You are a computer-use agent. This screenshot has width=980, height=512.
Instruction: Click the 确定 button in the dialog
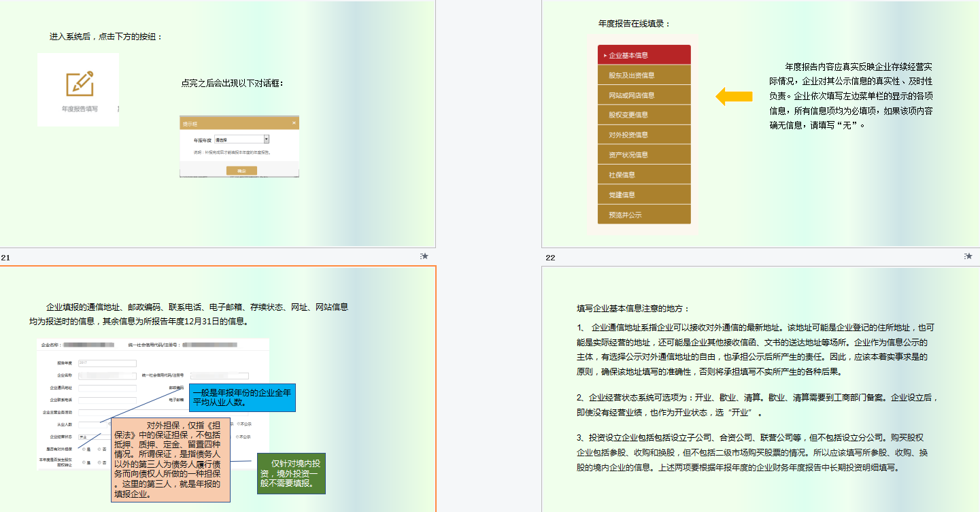(x=241, y=171)
